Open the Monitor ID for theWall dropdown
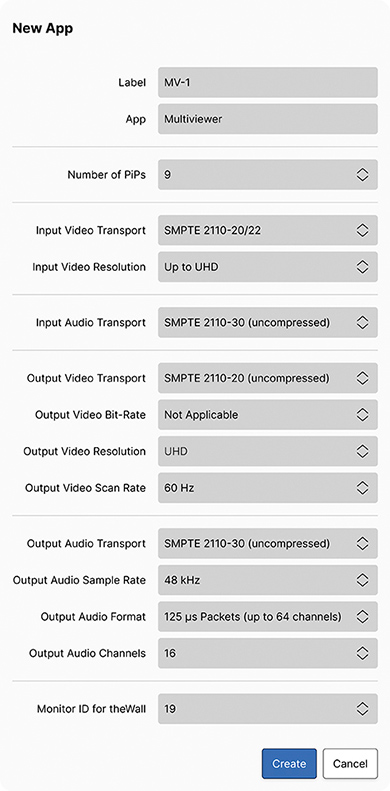The image size is (390, 791). 267,709
